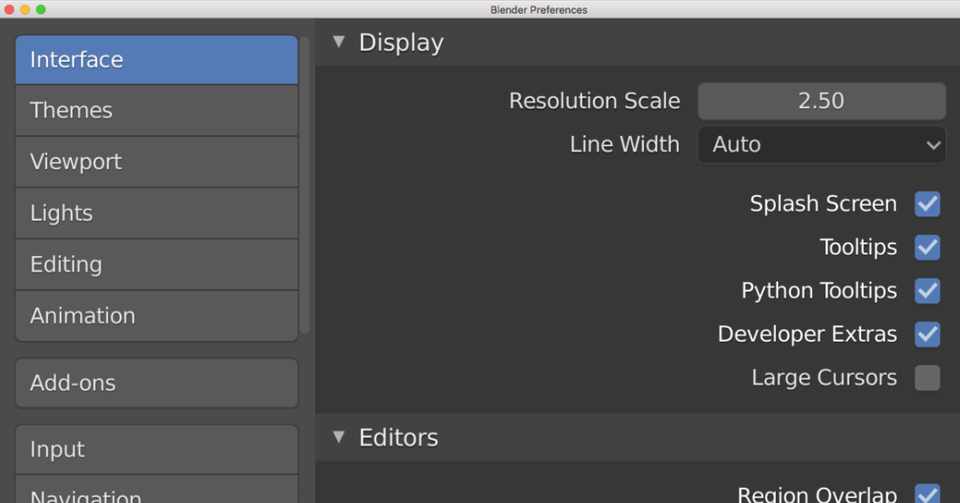Select the Input preferences tab
Image resolution: width=960 pixels, height=503 pixels.
click(156, 450)
